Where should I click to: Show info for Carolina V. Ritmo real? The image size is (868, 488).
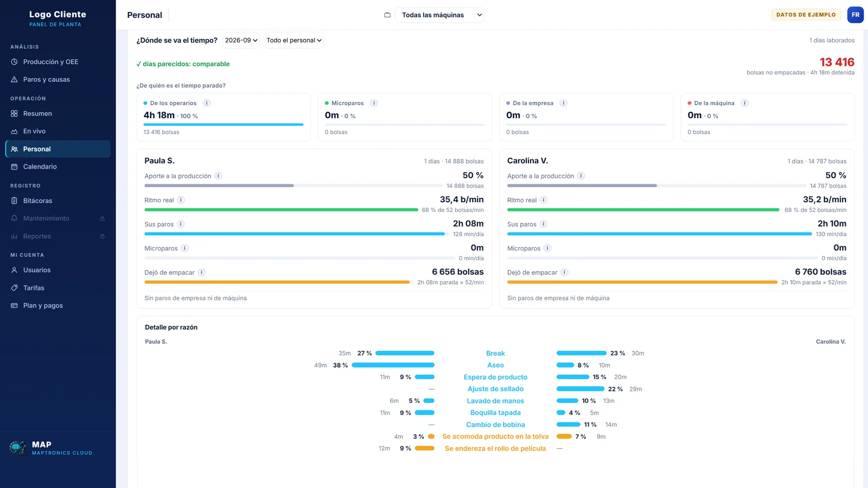tap(544, 200)
